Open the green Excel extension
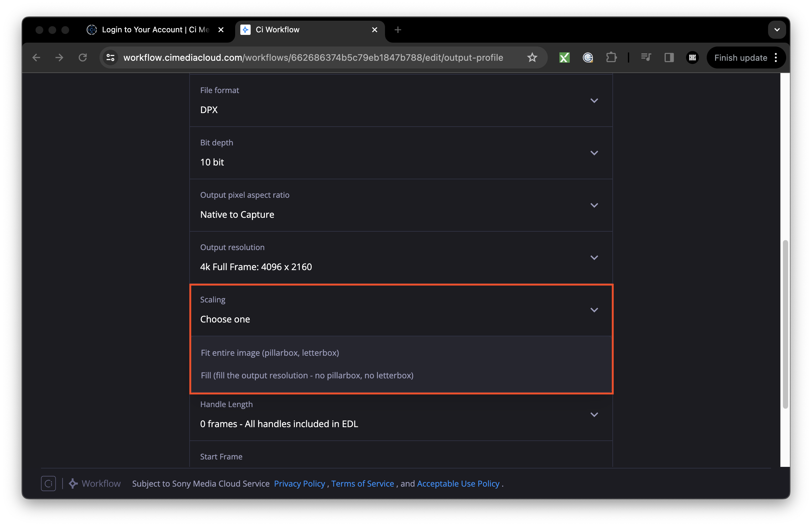The image size is (812, 526). tap(564, 57)
